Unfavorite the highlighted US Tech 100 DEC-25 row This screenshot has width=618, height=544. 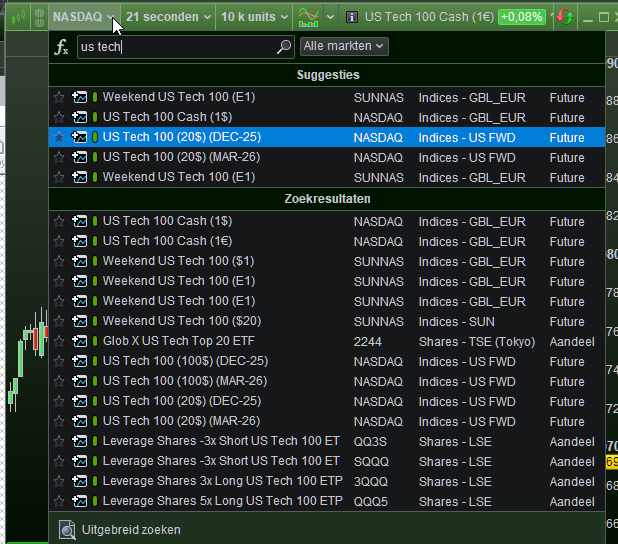(x=59, y=138)
